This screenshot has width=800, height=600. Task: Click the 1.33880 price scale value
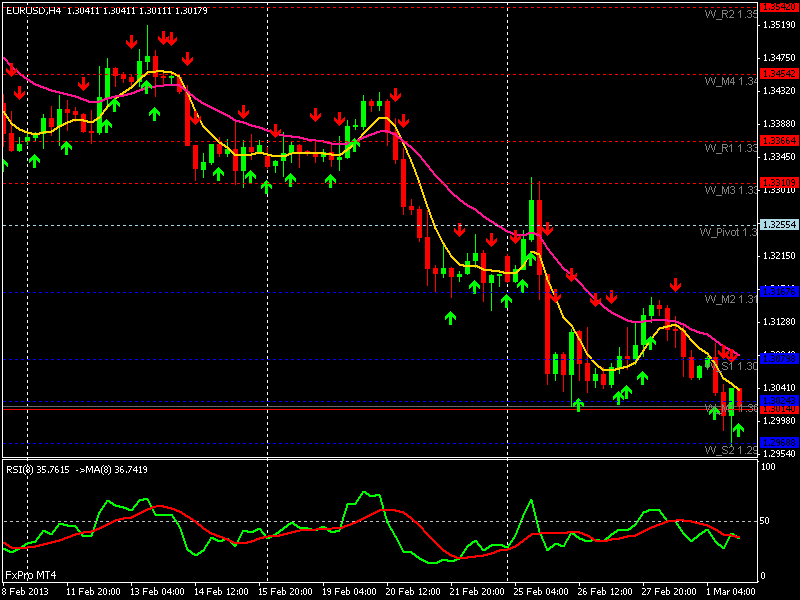pos(779,123)
